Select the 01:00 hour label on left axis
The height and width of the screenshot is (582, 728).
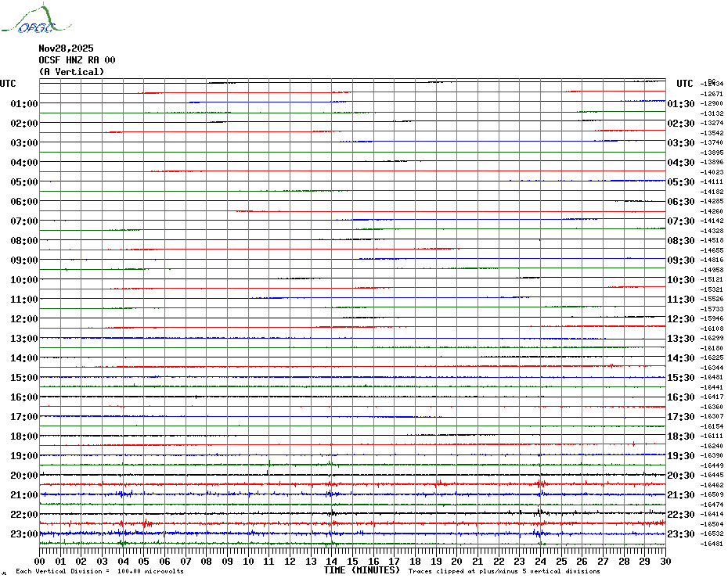24,104
